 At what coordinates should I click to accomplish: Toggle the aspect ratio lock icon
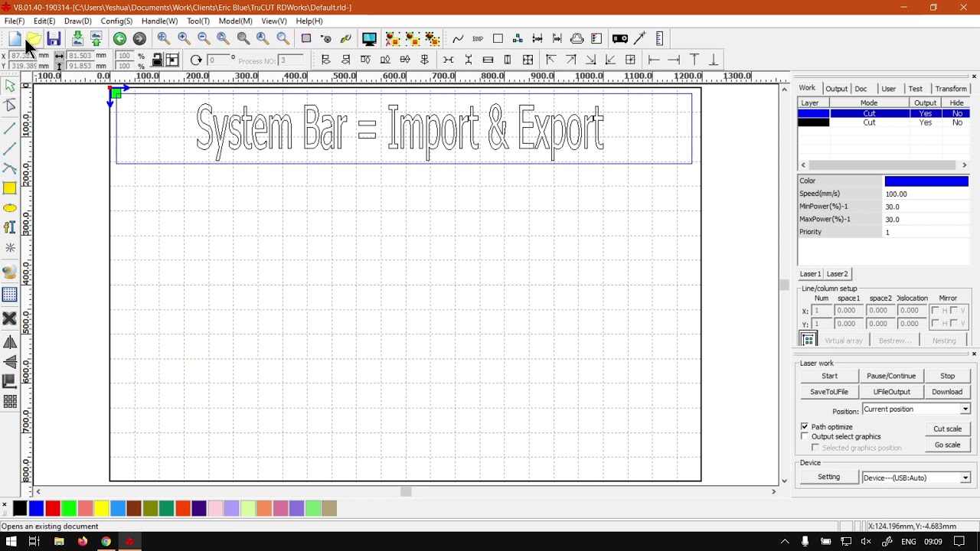(x=157, y=60)
